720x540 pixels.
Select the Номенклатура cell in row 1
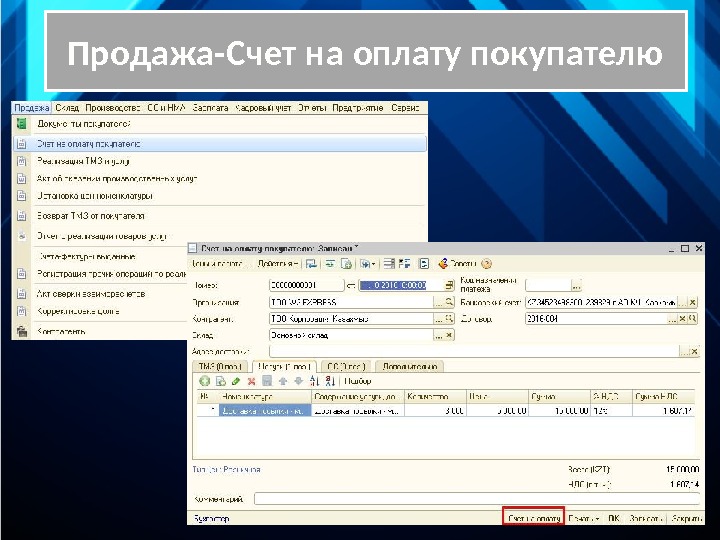265,411
